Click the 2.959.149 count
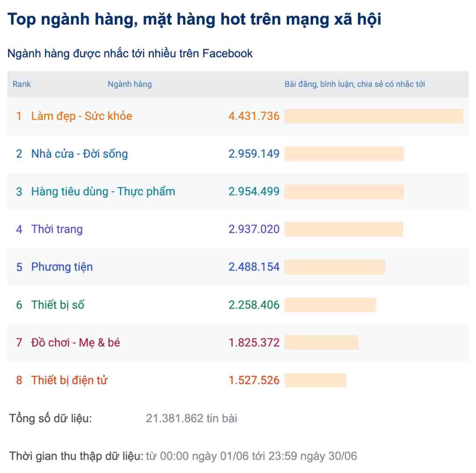The image size is (476, 473). coord(254,154)
